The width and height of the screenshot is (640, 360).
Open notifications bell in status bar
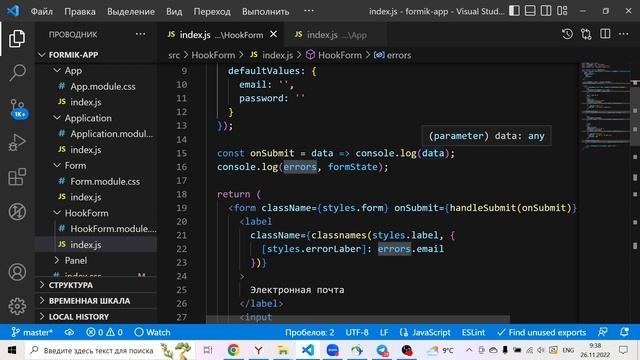coord(624,332)
